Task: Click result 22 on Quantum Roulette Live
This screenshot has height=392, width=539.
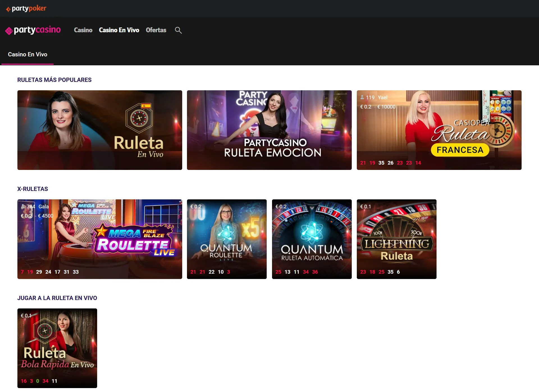Action: (212, 272)
